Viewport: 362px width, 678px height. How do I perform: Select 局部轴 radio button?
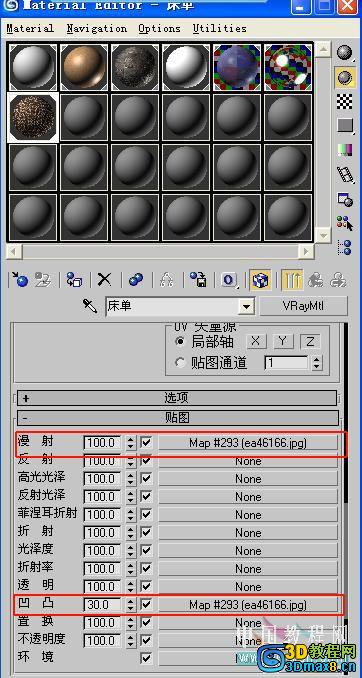[180, 341]
